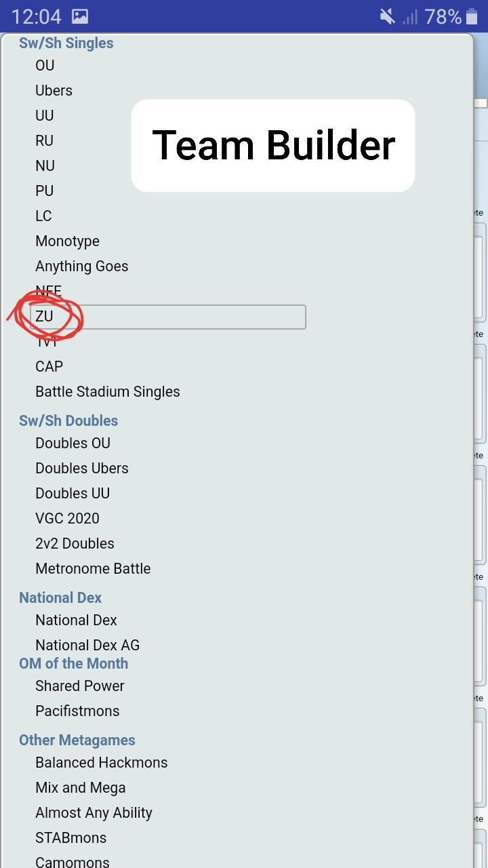This screenshot has width=488, height=868.
Task: Choose Shared Power format
Action: pos(80,686)
